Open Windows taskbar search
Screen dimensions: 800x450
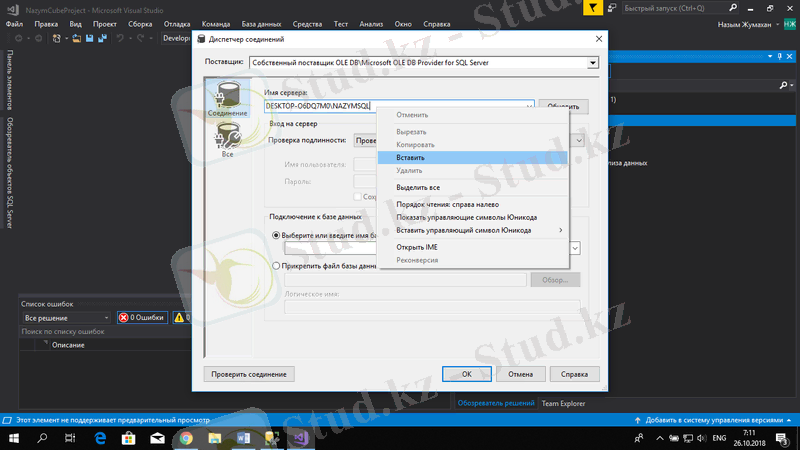(42, 438)
